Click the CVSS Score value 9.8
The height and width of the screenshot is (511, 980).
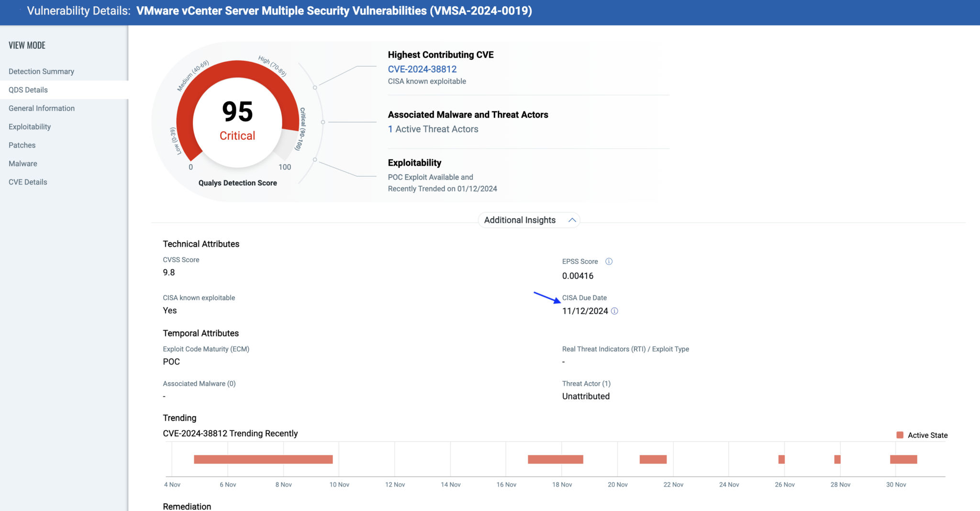coord(168,272)
